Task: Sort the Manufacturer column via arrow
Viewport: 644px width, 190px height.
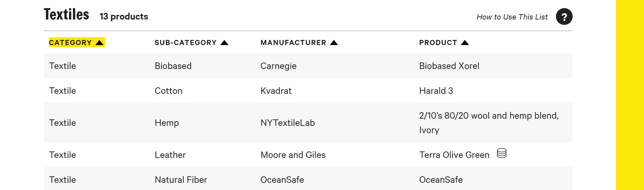Action: 334,43
